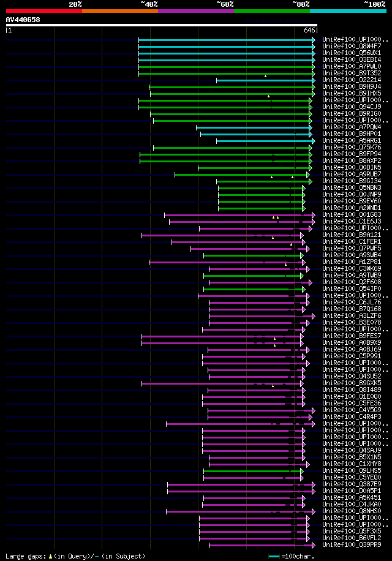Click the orange ~40% similarity legend segment
Image resolution: width=392 pixels, height=561 pixels.
pyautogui.click(x=120, y=11)
